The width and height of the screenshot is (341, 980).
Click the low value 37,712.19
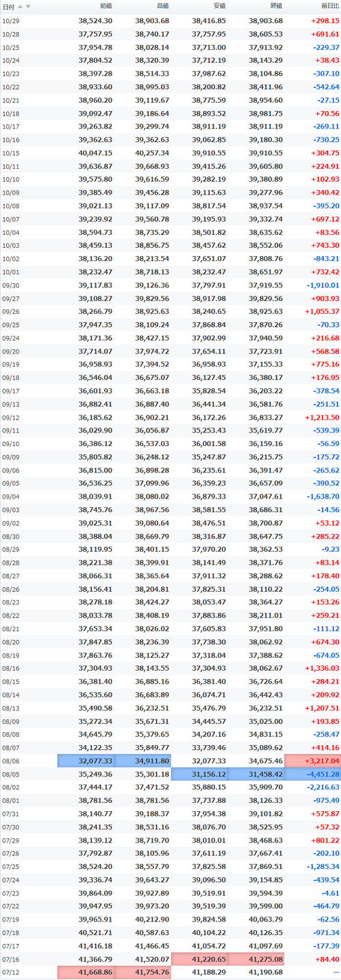click(209, 59)
